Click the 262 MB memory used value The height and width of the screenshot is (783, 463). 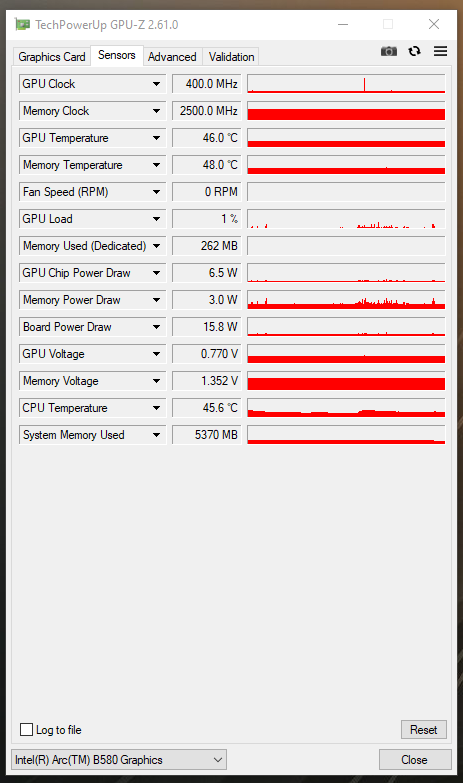pyautogui.click(x=207, y=246)
